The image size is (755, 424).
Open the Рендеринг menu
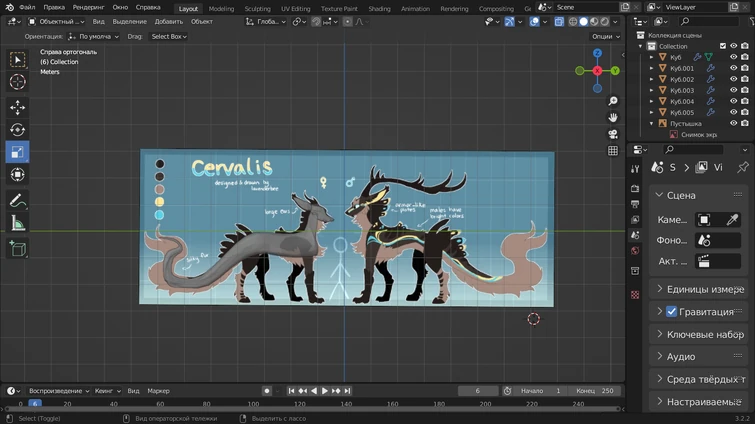(x=88, y=7)
